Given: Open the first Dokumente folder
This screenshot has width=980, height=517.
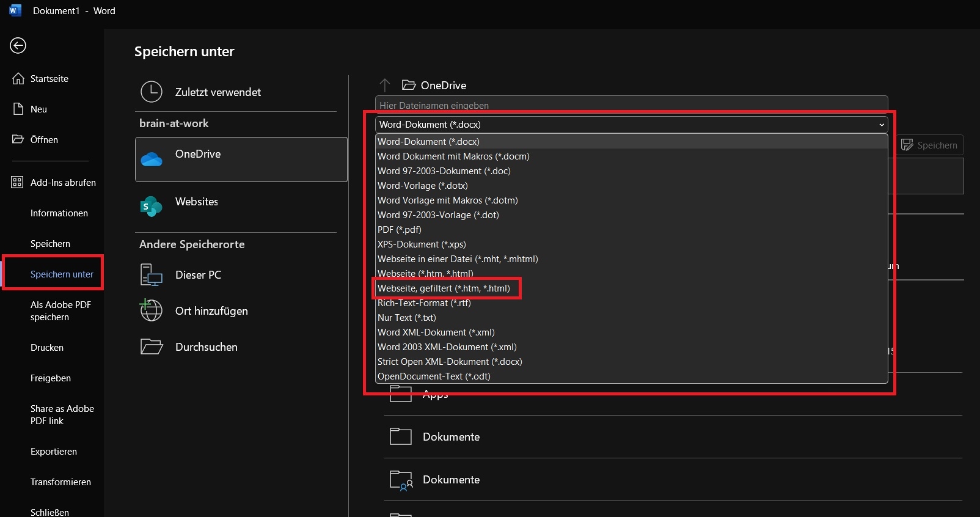Looking at the screenshot, I should click(x=673, y=436).
